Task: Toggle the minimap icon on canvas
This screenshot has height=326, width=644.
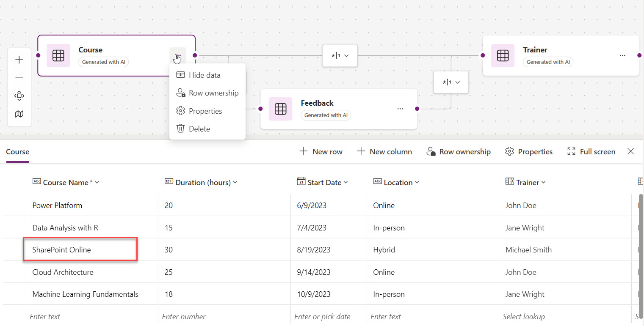Action: pyautogui.click(x=19, y=114)
